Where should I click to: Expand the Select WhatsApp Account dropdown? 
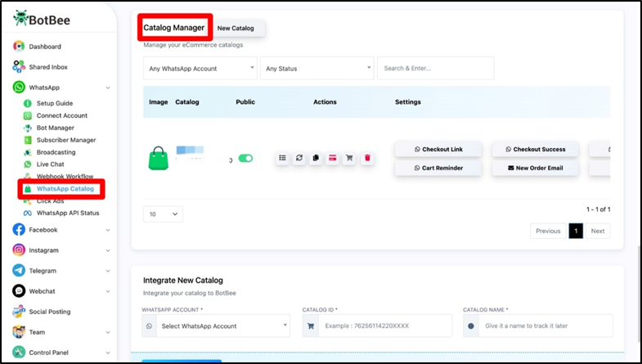217,326
